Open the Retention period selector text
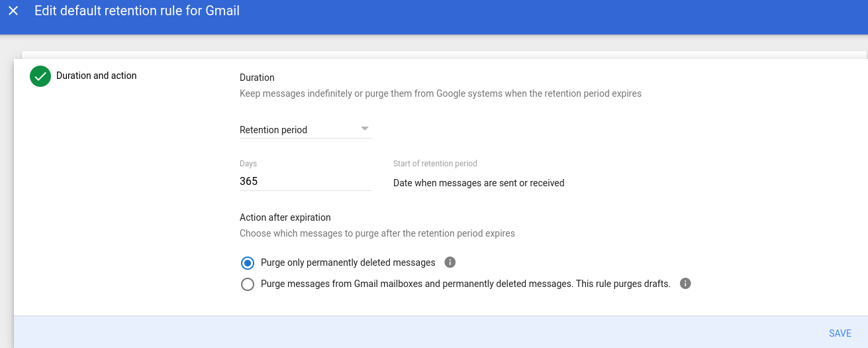868x348 pixels. tap(273, 130)
